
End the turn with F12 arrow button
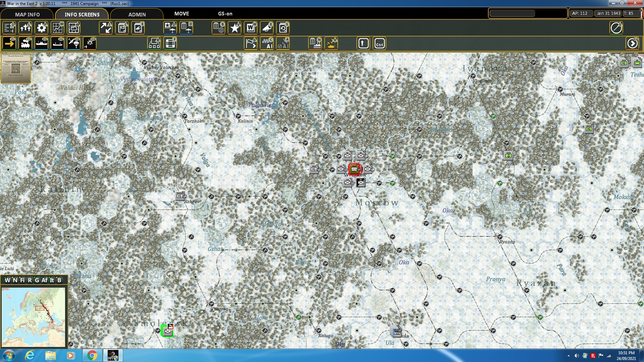(633, 44)
